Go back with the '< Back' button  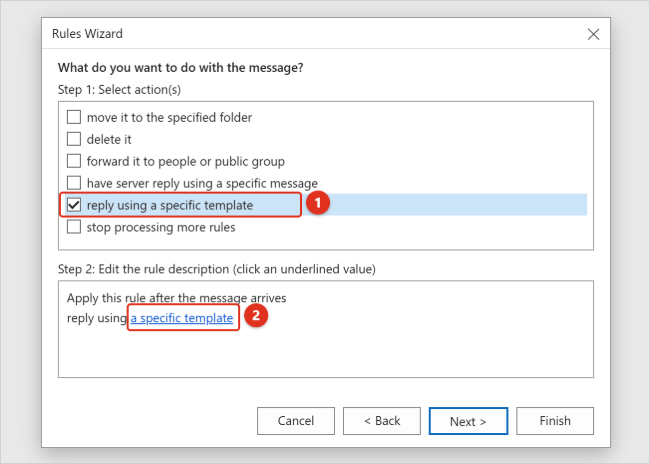point(382,421)
